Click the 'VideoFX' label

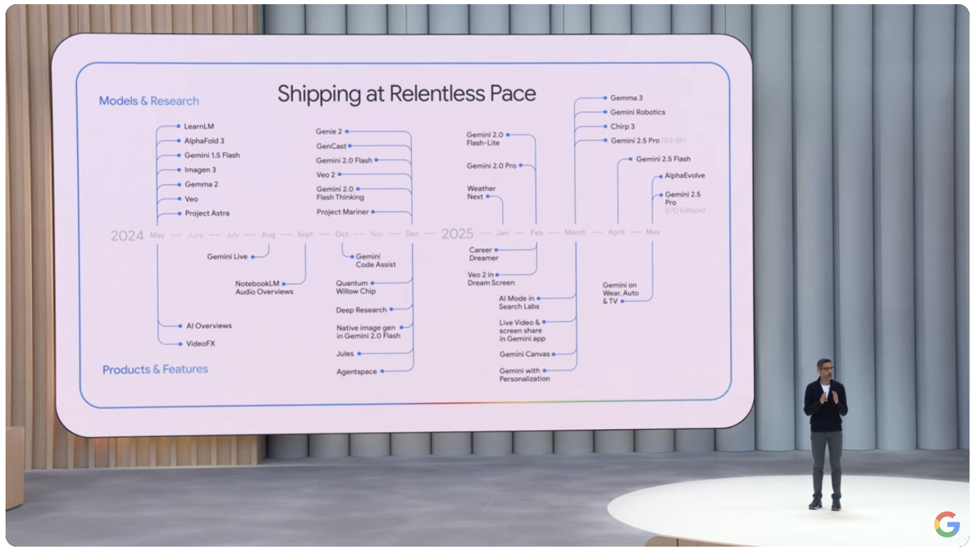[x=201, y=344]
